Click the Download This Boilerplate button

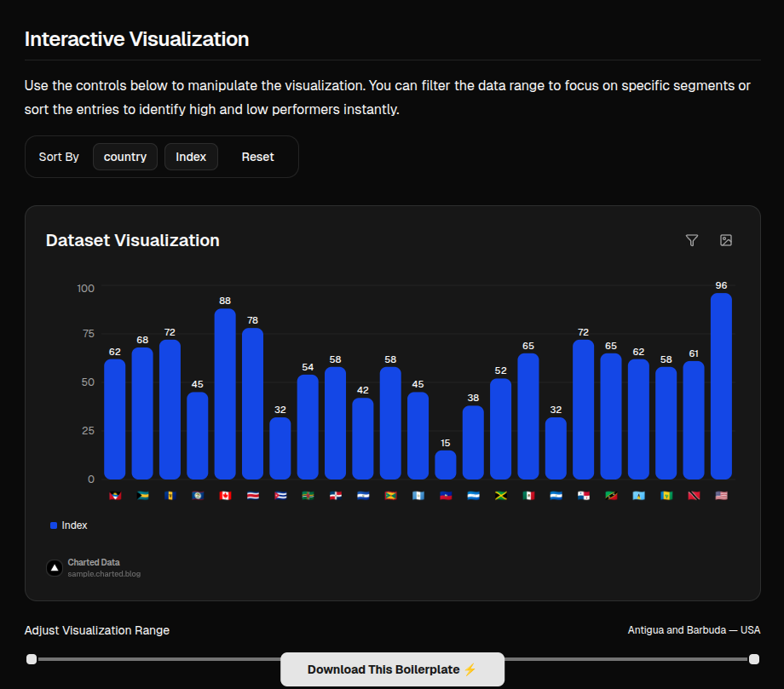(392, 669)
